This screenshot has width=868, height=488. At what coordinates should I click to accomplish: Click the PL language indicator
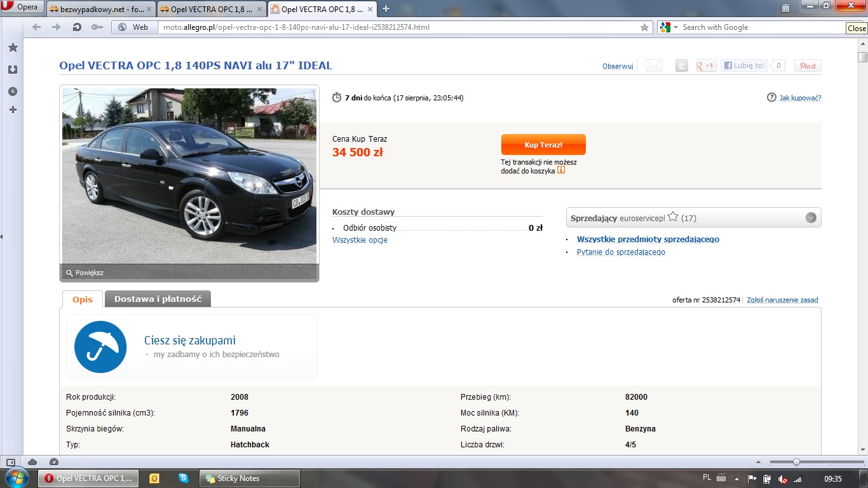pyautogui.click(x=707, y=477)
